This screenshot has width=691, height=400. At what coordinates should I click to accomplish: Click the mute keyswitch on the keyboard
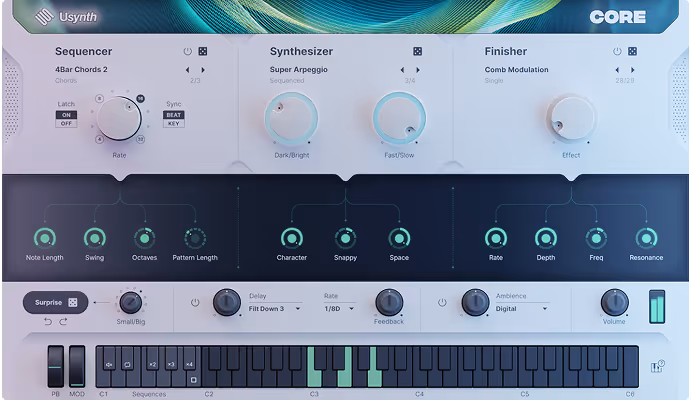109,364
